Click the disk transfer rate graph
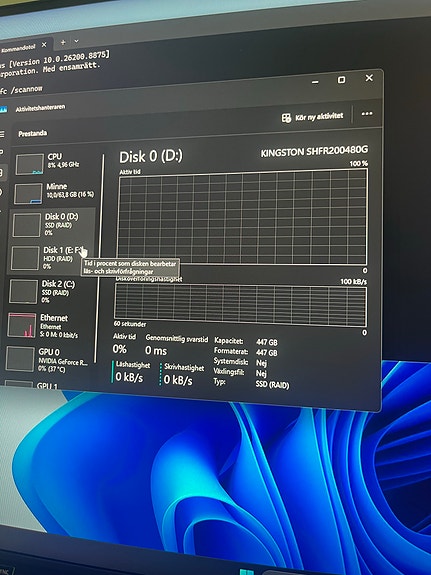431x575 pixels. pos(241,305)
